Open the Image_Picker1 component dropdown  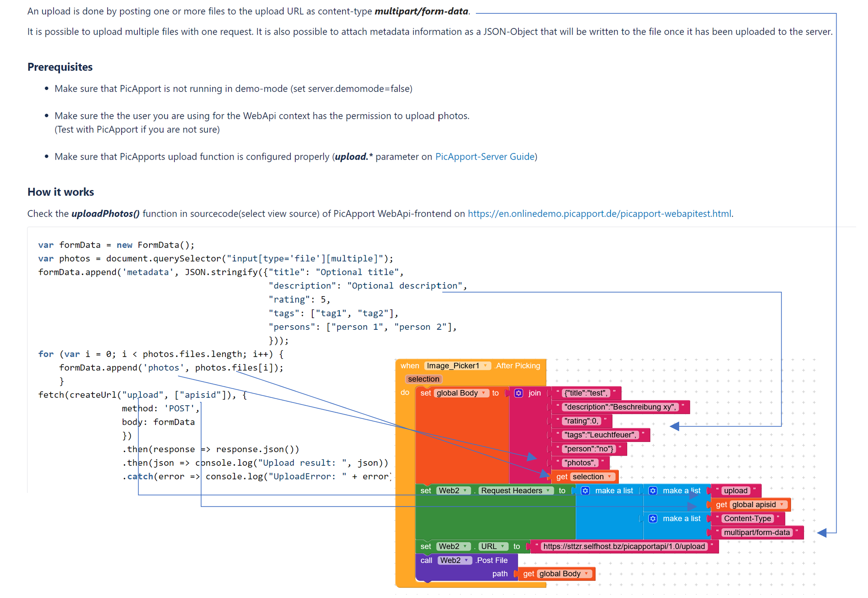point(486,366)
